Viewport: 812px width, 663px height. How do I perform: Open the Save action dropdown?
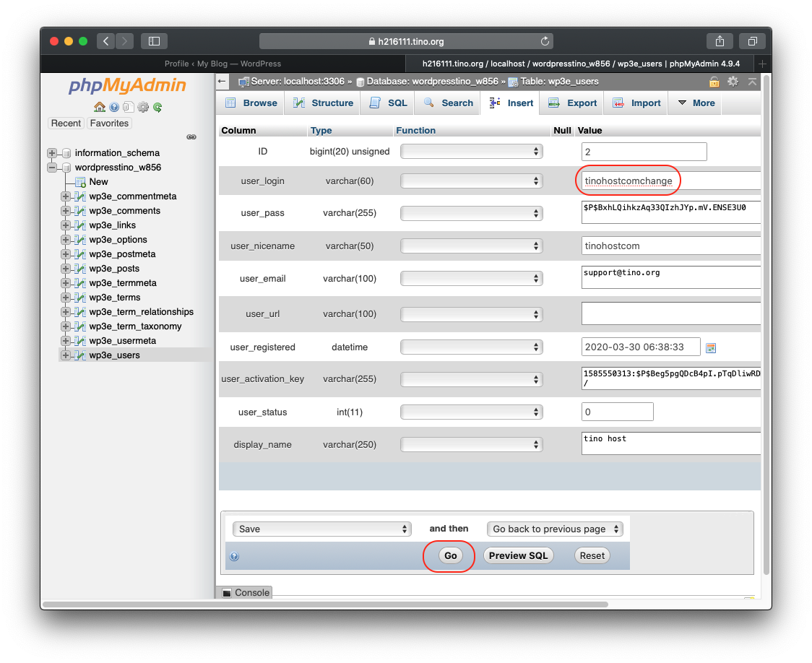point(321,529)
